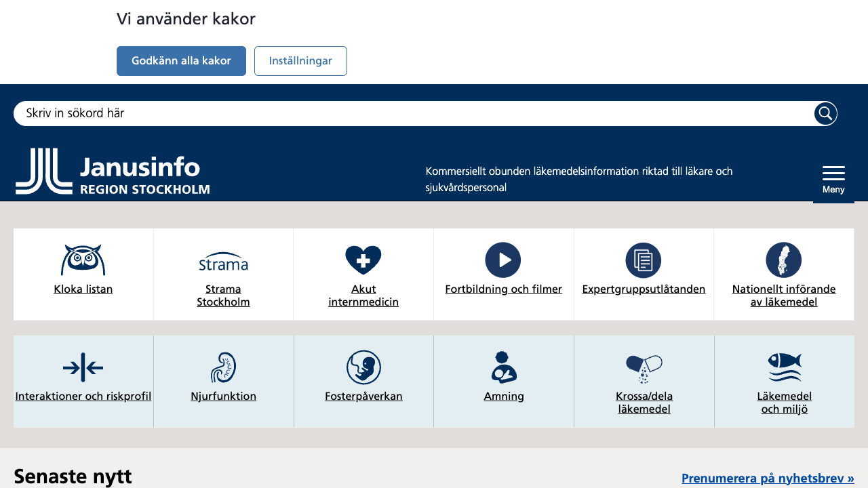Open cookie Inställningar settings
The width and height of the screenshot is (868, 488).
[300, 60]
